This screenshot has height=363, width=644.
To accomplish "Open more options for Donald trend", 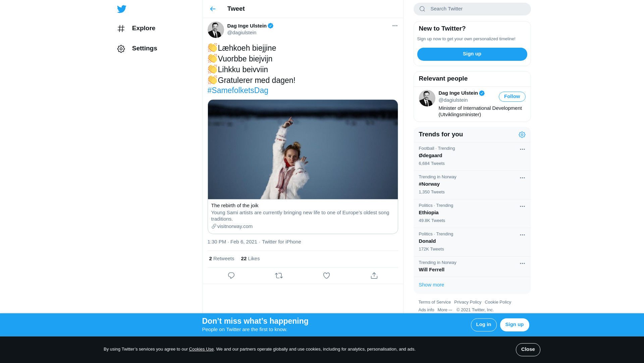I will click(522, 235).
